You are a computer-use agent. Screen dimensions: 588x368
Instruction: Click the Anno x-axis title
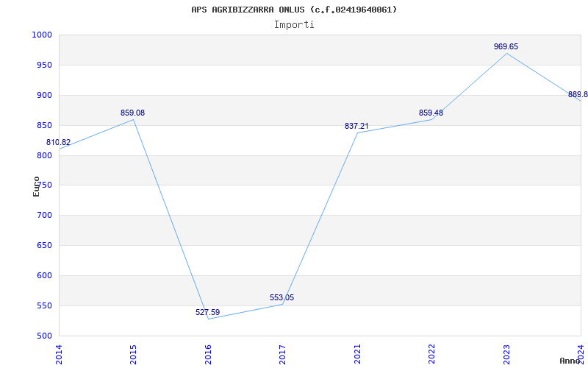point(570,361)
